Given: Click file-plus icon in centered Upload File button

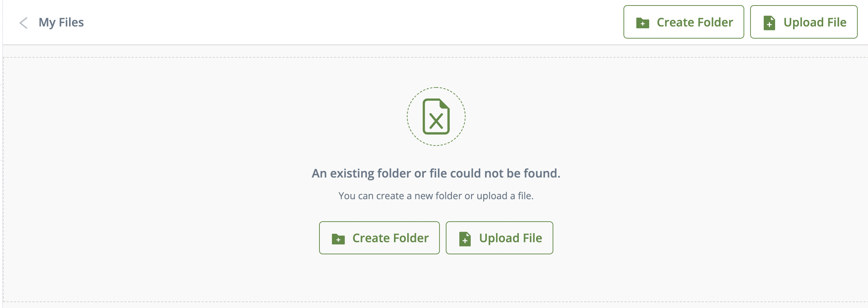Looking at the screenshot, I should point(465,239).
